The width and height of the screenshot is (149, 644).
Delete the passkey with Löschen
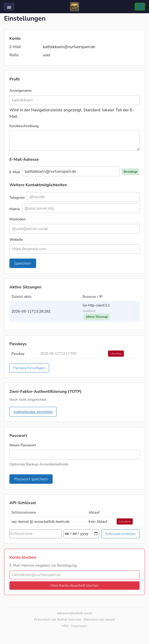(x=116, y=354)
